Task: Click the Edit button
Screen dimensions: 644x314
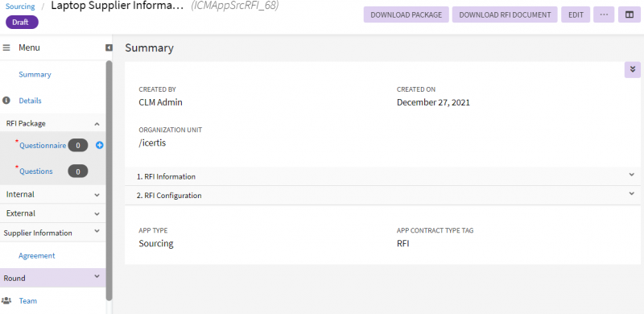Action: (576, 14)
